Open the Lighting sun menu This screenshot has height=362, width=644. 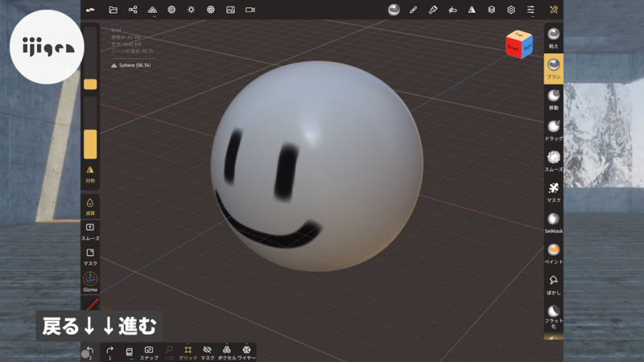[192, 10]
